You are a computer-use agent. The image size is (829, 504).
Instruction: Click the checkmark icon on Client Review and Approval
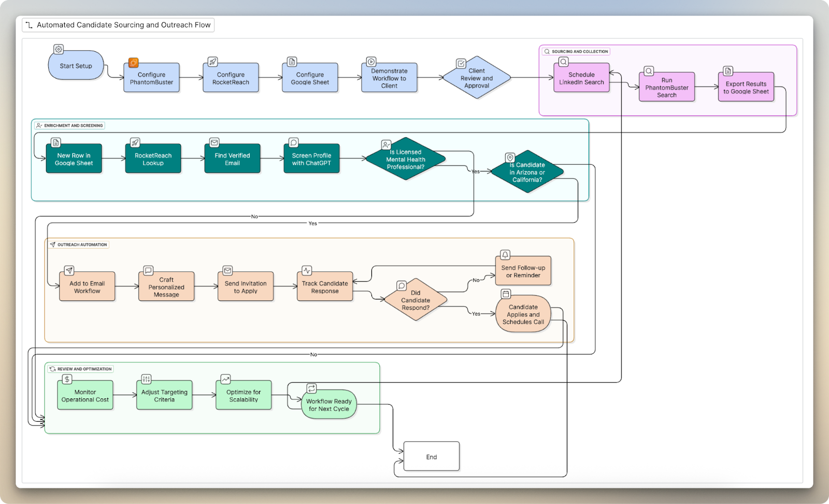461,64
